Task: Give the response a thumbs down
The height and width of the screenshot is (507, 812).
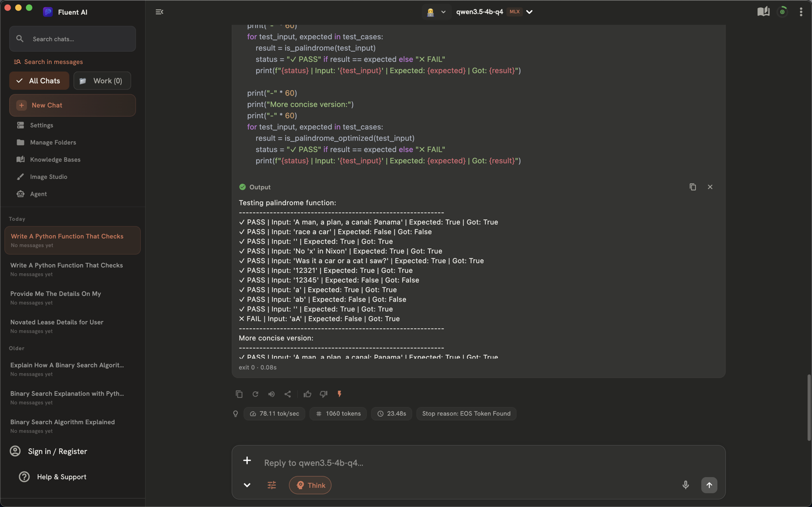Action: pos(323,394)
